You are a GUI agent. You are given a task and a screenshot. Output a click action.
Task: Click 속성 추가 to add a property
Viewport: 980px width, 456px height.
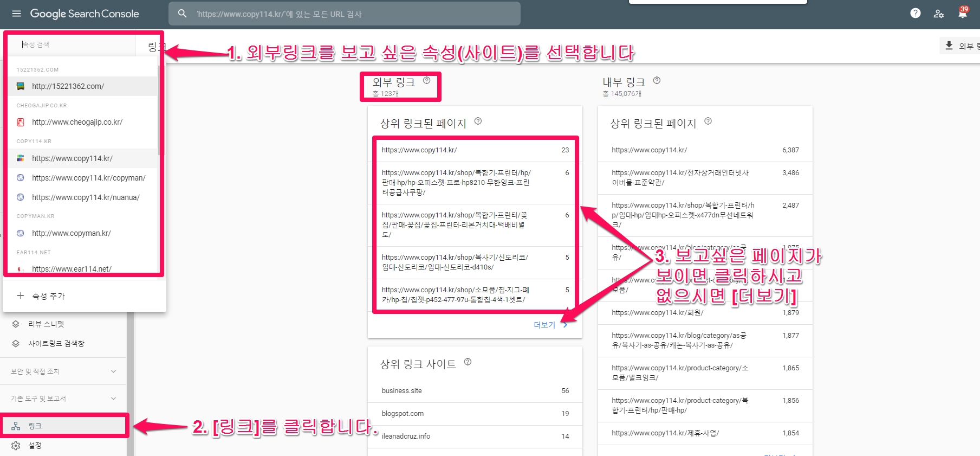tap(48, 296)
